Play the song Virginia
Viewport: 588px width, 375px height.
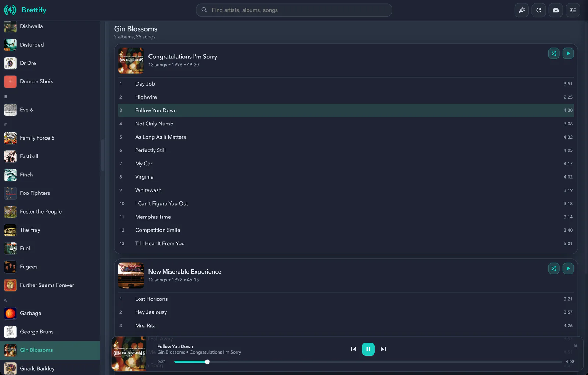346,177
